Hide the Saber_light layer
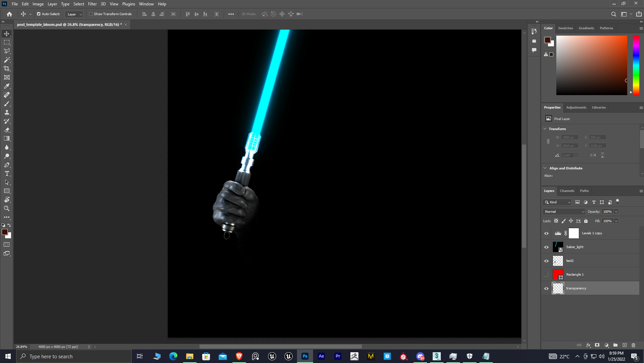Viewport: 644px width, 363px height. click(x=546, y=247)
